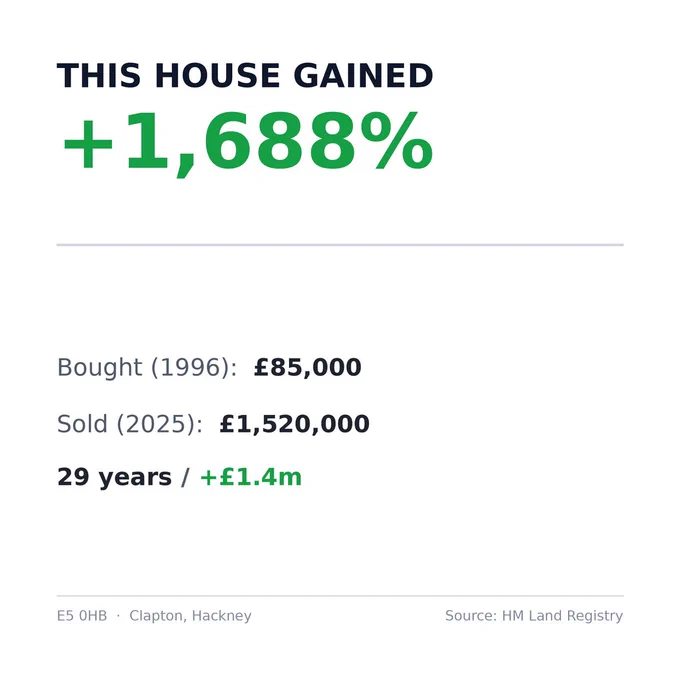Click the £85,000 purchase price

tap(307, 368)
